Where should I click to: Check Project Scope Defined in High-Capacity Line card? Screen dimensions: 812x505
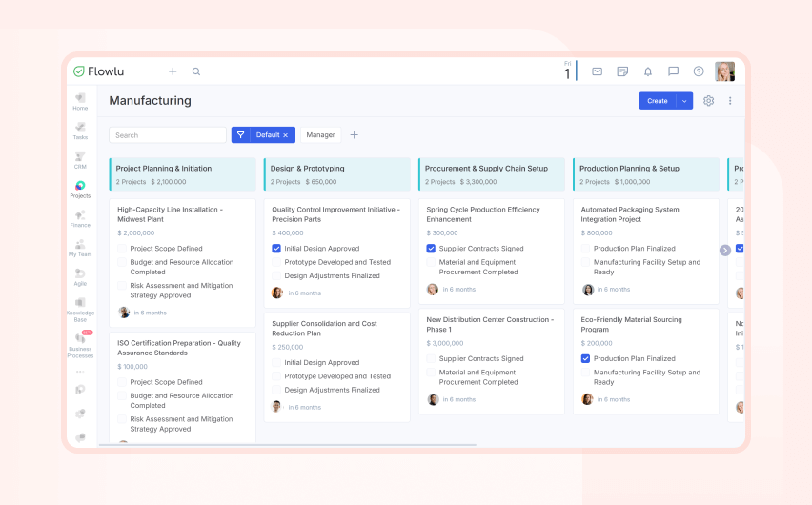[122, 249]
